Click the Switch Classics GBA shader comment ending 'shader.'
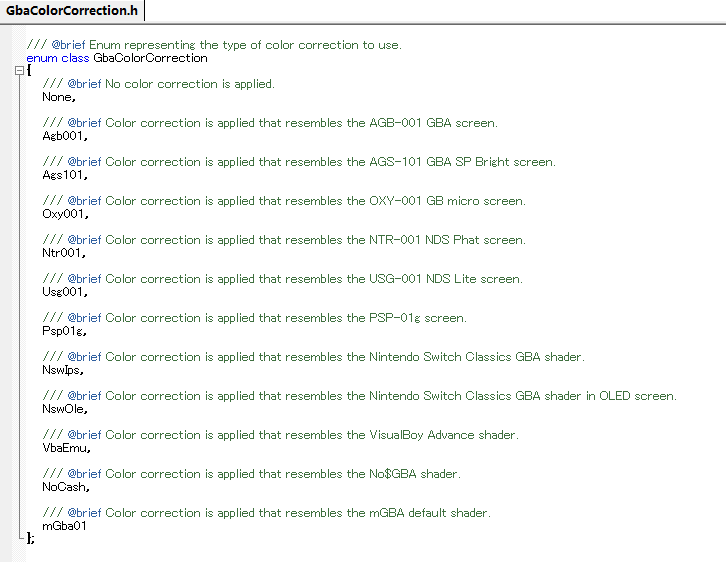Viewport: 726px width, 562px height. click(313, 357)
